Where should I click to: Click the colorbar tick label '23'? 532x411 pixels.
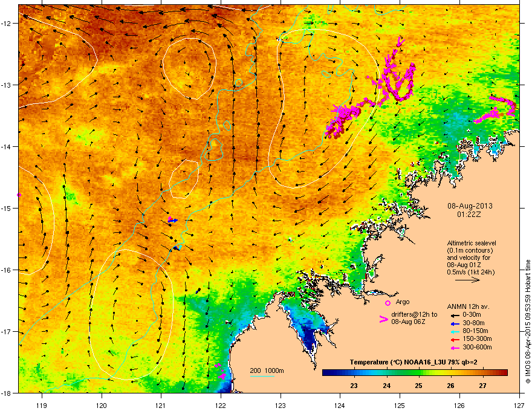(354, 386)
